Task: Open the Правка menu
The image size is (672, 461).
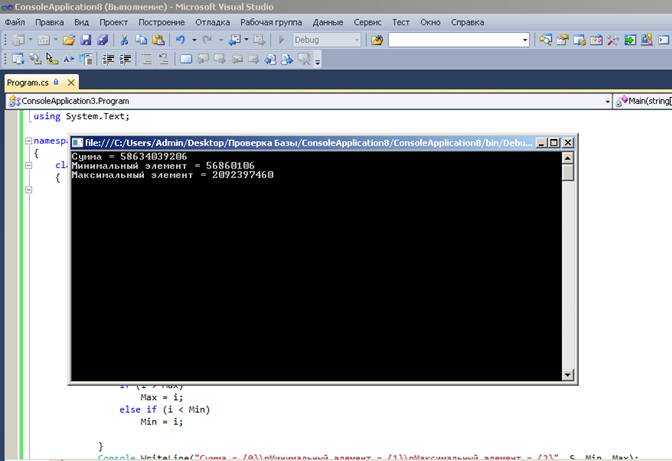Action: [x=50, y=22]
